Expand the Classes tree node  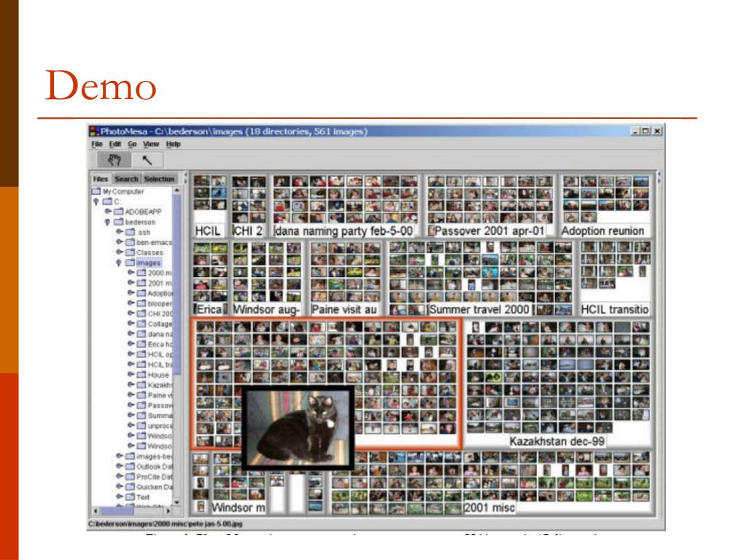[120, 252]
